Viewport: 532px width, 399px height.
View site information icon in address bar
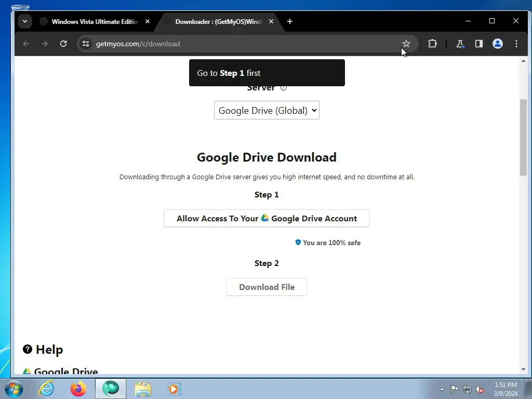point(86,44)
